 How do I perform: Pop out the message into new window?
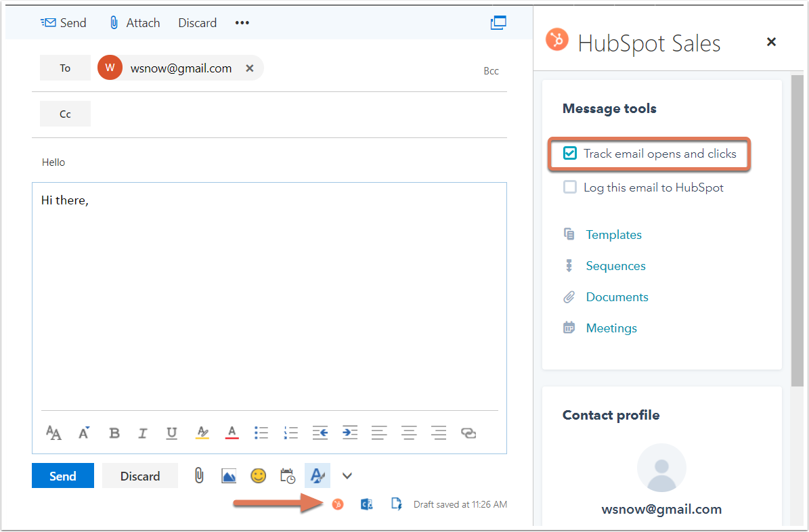coord(498,23)
